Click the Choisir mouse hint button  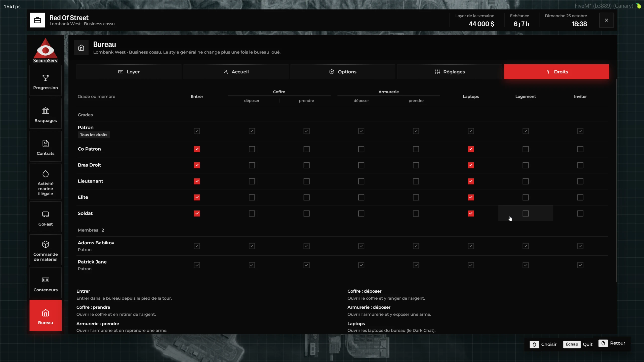pyautogui.click(x=543, y=344)
